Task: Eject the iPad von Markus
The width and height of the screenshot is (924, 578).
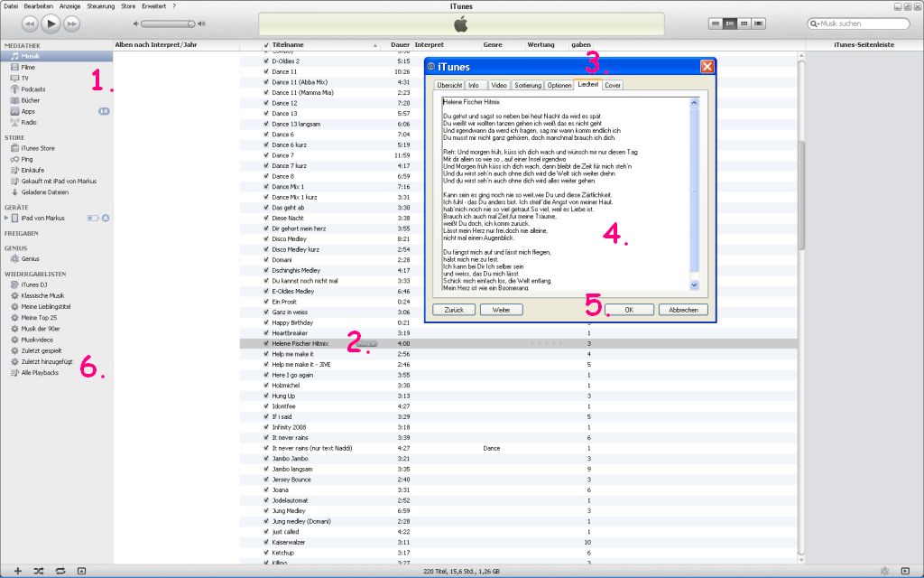Action: 106,219
